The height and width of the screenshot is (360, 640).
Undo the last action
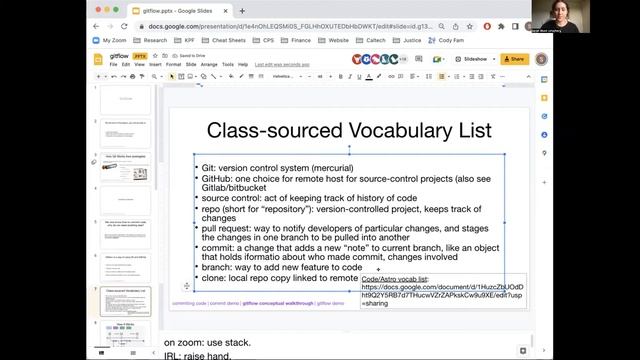point(114,76)
